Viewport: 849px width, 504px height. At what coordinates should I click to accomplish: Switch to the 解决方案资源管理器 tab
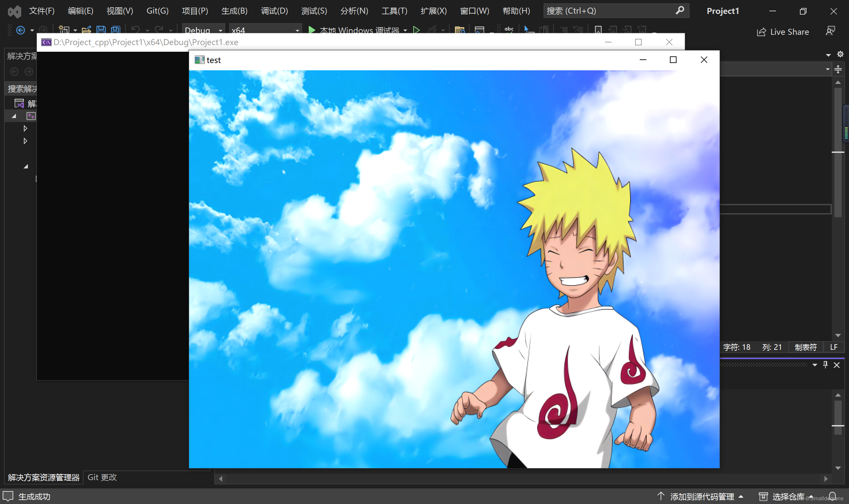coord(43,477)
